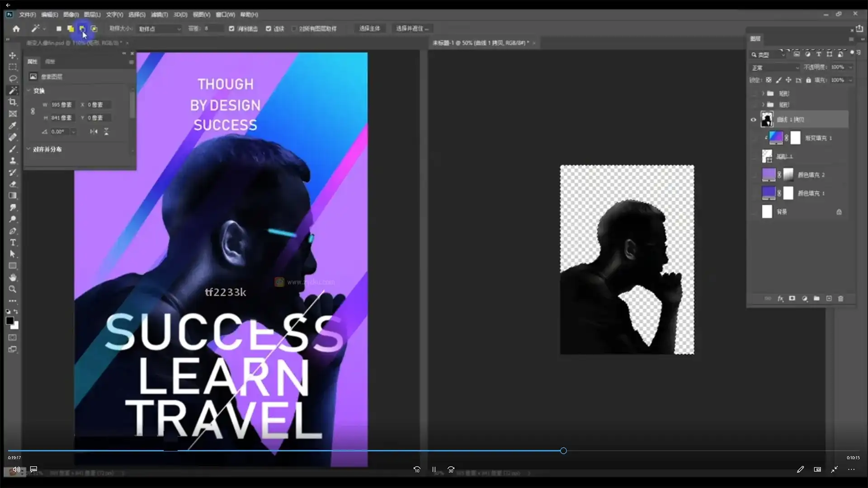Expand the first folder group in layers

click(x=763, y=94)
